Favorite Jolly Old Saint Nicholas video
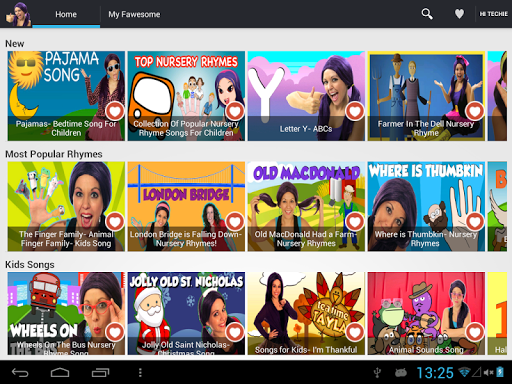Image resolution: width=512 pixels, height=384 pixels. point(235,332)
